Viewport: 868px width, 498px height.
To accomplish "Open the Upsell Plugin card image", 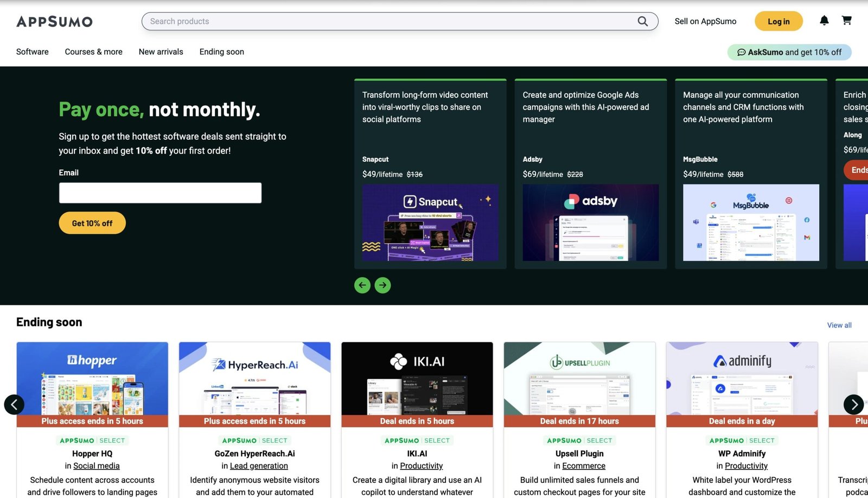I will [579, 379].
